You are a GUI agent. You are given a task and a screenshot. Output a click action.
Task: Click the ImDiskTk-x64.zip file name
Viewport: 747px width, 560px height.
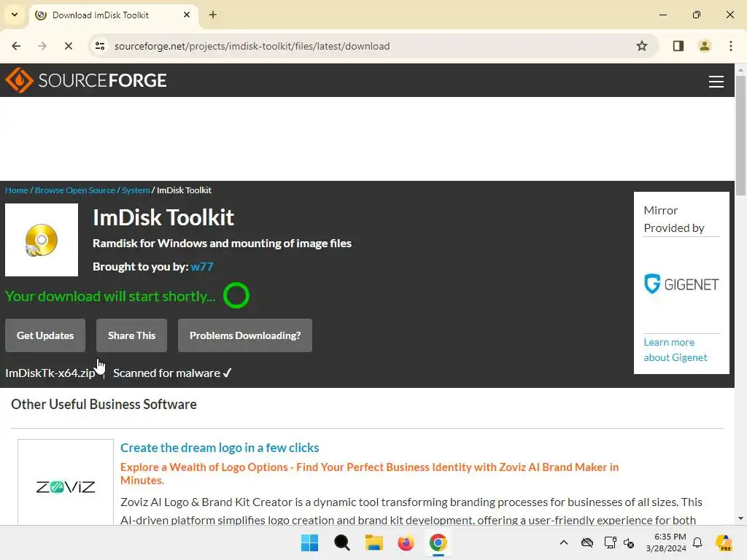[x=50, y=373]
